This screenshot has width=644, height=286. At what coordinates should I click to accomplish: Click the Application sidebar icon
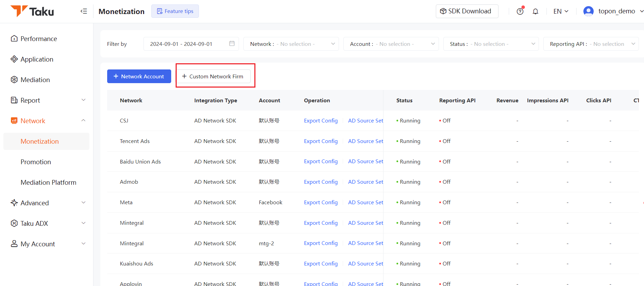(x=14, y=59)
